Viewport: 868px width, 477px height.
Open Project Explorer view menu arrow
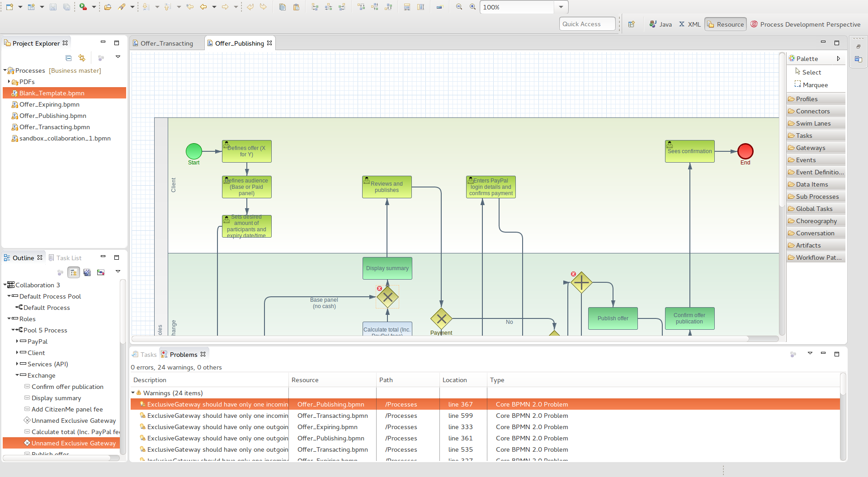point(118,57)
